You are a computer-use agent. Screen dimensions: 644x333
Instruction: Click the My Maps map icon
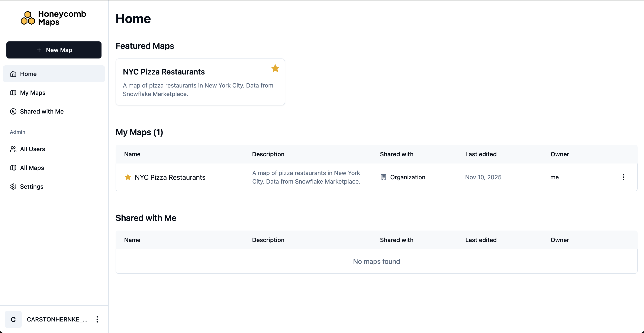(13, 93)
